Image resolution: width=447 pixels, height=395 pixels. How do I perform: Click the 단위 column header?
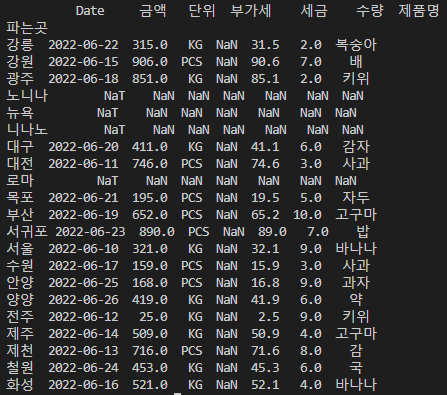[202, 11]
